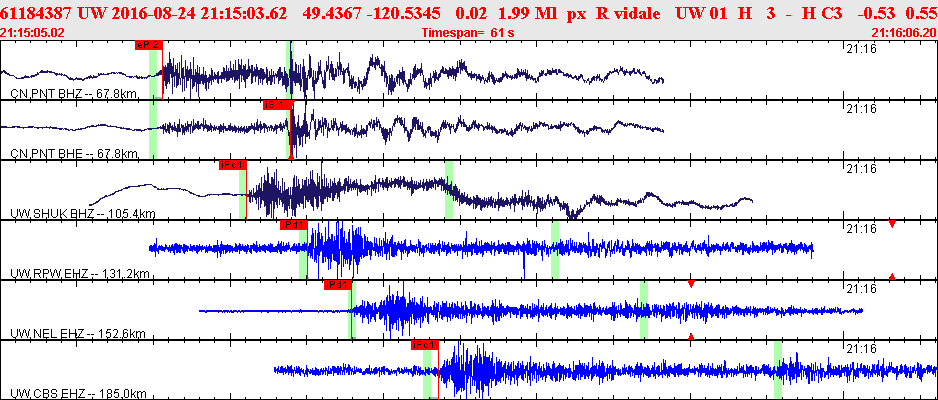Image resolution: width=938 pixels, height=400 pixels.
Task: Click the red triangle at bottom of NEL EHZ trace
Action: point(691,337)
